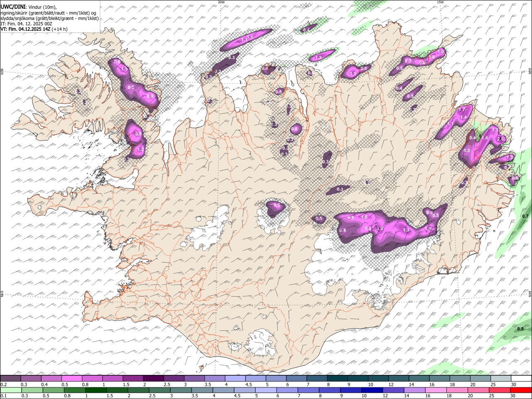
Task: Pick the bottom legend swatch between 5 and 6
Action: click(x=266, y=390)
